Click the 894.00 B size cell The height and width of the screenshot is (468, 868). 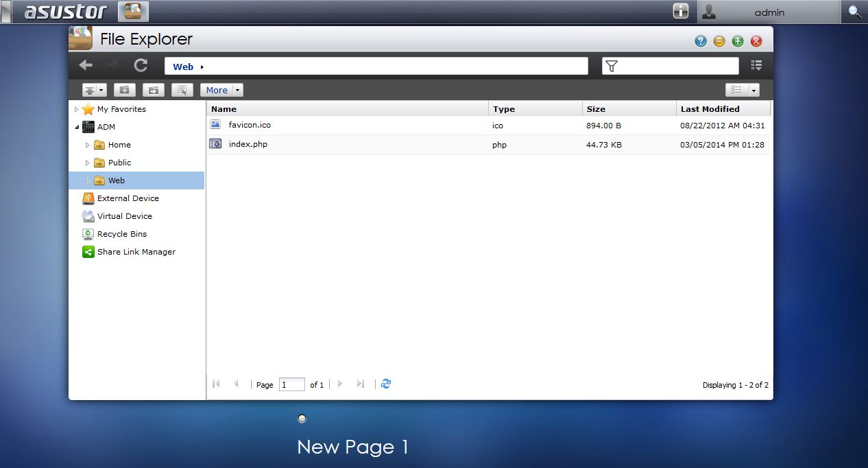604,126
